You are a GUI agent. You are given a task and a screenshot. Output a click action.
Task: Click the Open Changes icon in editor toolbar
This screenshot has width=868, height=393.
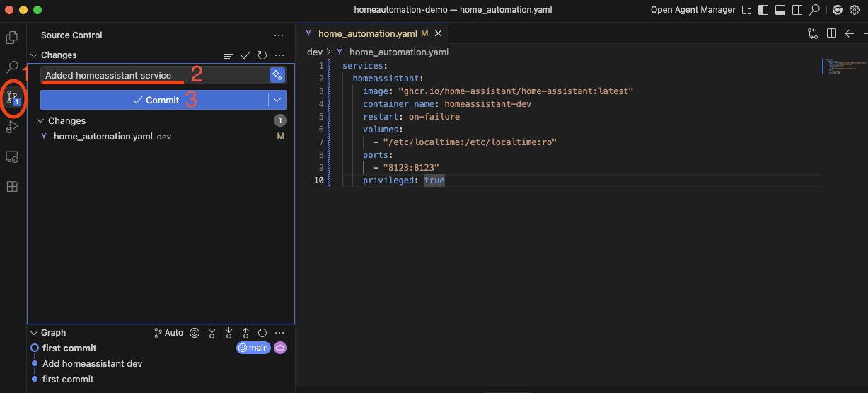point(813,33)
